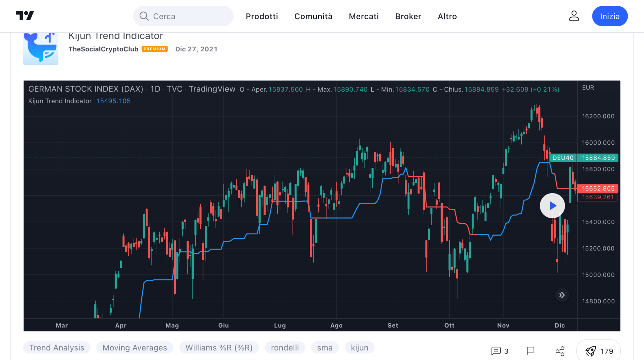Open the Mercati menu
The height and width of the screenshot is (360, 644).
(x=364, y=16)
